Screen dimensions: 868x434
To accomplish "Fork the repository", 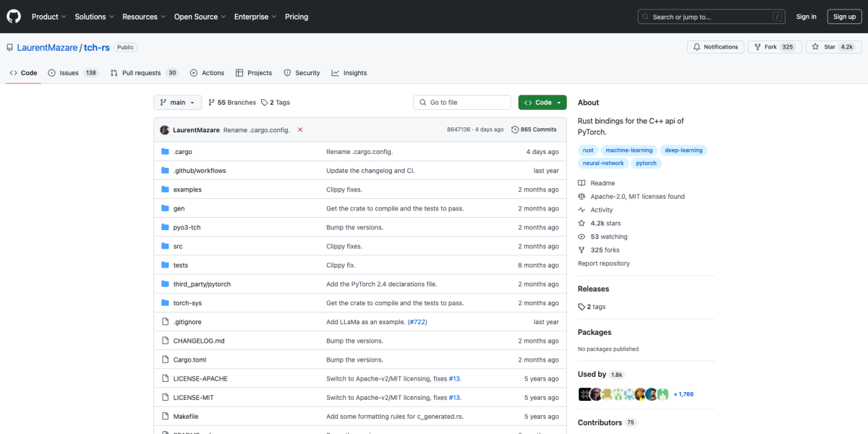I will (x=770, y=47).
